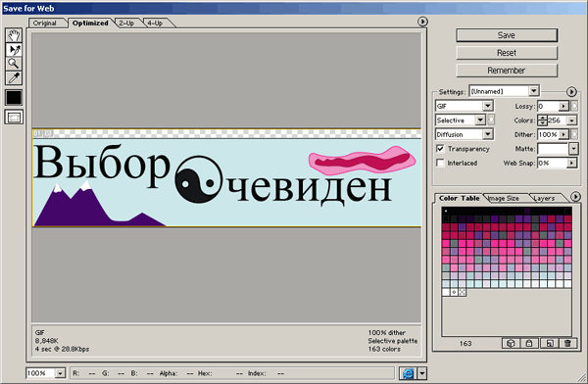Toggle slices visibility button
588x384 pixels.
(x=14, y=118)
